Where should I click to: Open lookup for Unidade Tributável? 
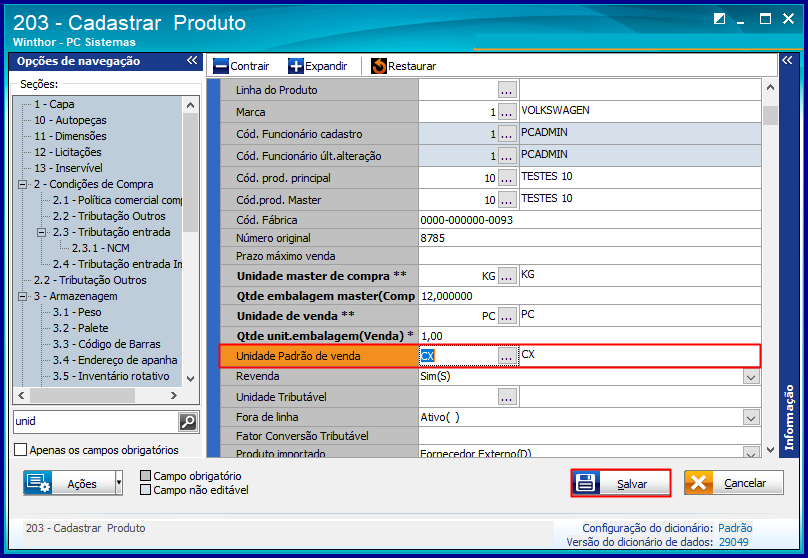(507, 397)
